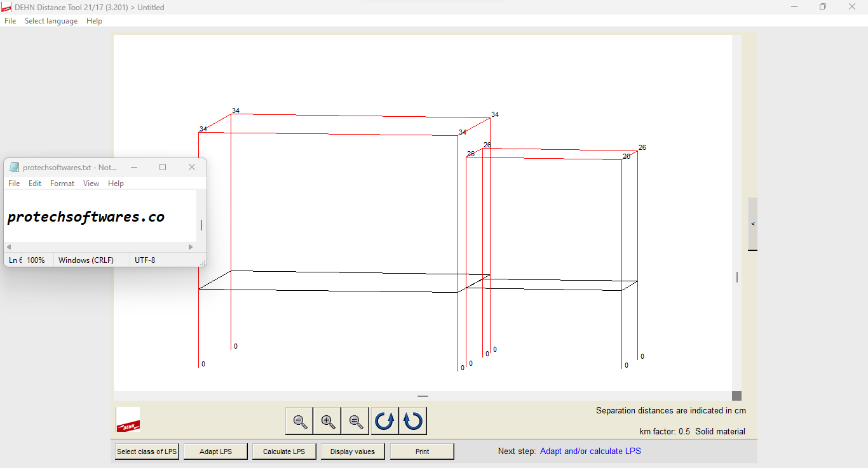Click the vertical splitter handle right of the drawing

pyautogui.click(x=737, y=277)
